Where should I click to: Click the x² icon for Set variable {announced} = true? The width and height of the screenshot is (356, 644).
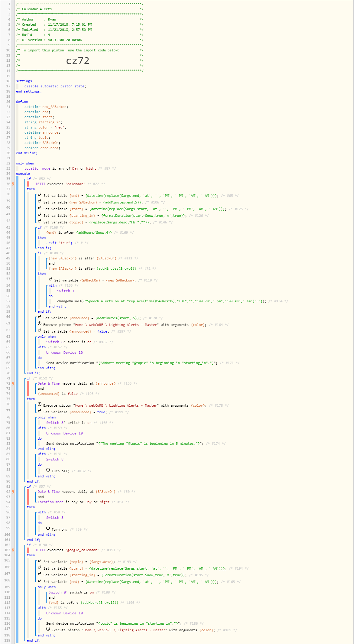(x=40, y=411)
